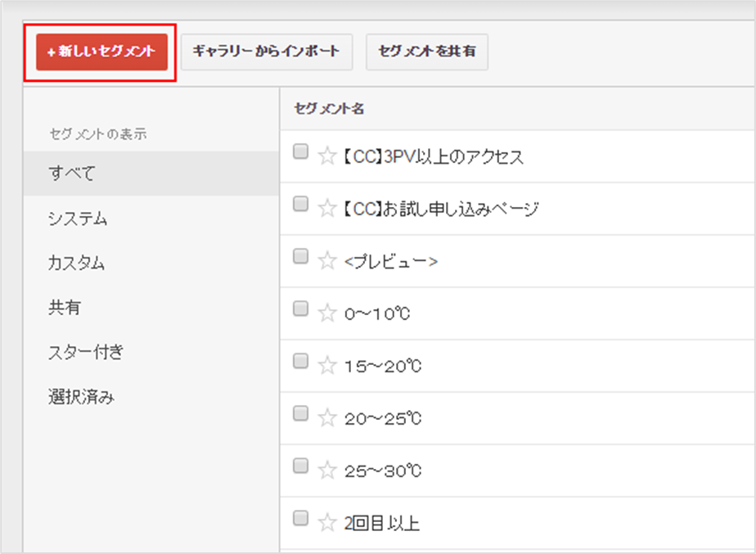Check the 【CC】3PV以上のアクセス checkbox

[301, 151]
